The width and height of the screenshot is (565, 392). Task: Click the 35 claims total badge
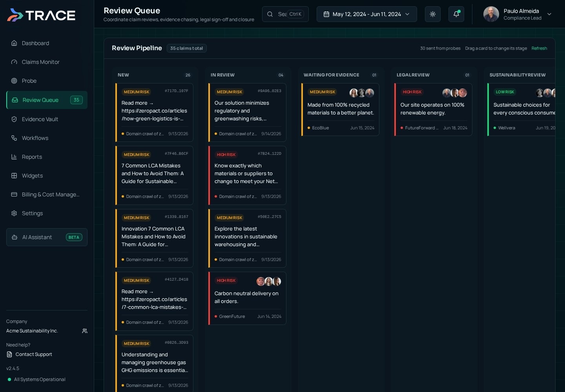tap(187, 48)
